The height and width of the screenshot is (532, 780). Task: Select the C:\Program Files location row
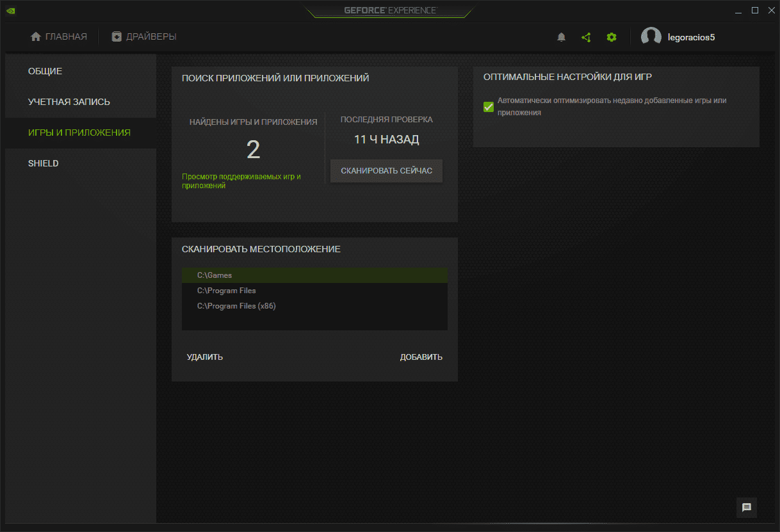point(314,291)
